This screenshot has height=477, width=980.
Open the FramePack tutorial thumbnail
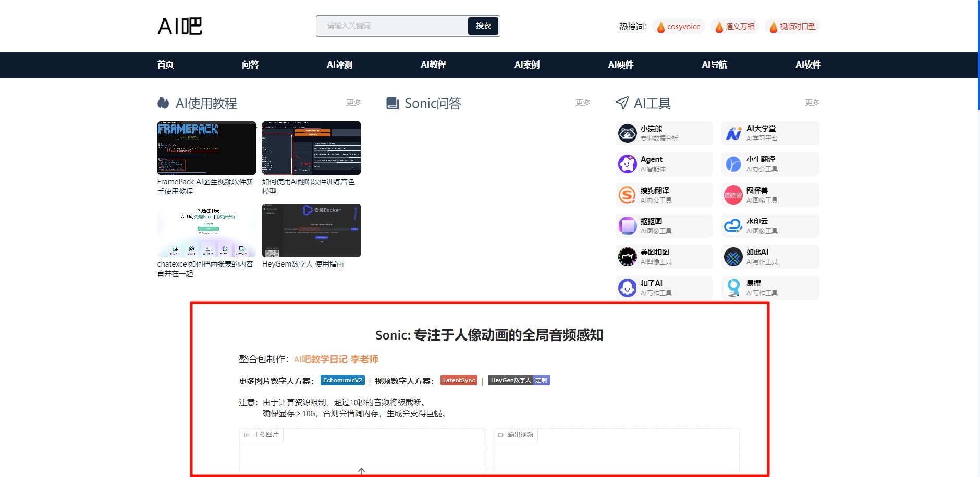[206, 148]
